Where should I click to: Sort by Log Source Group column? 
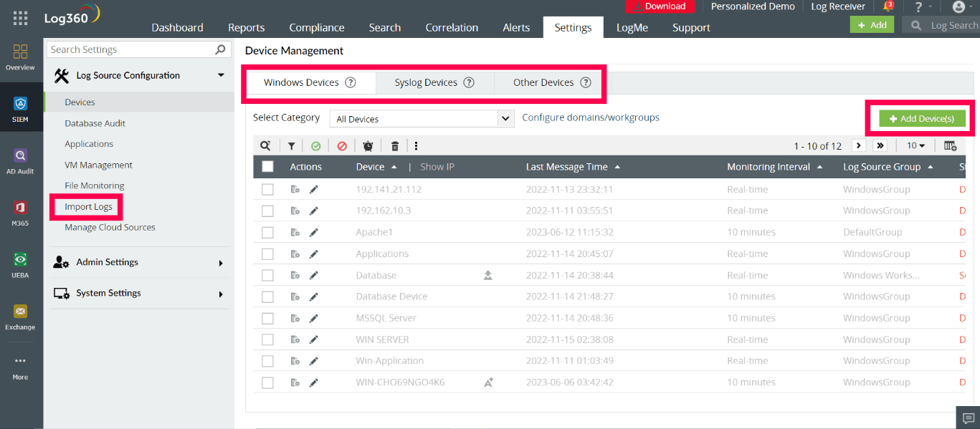click(x=888, y=167)
